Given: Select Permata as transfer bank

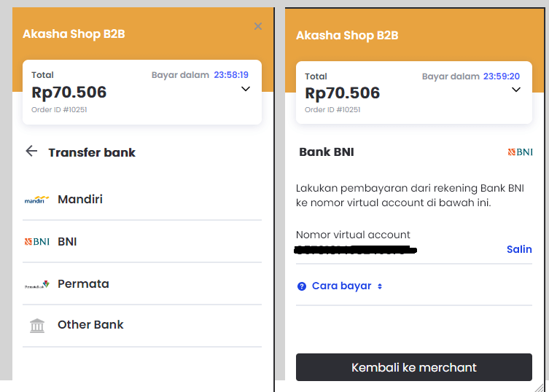Looking at the screenshot, I should coord(83,284).
